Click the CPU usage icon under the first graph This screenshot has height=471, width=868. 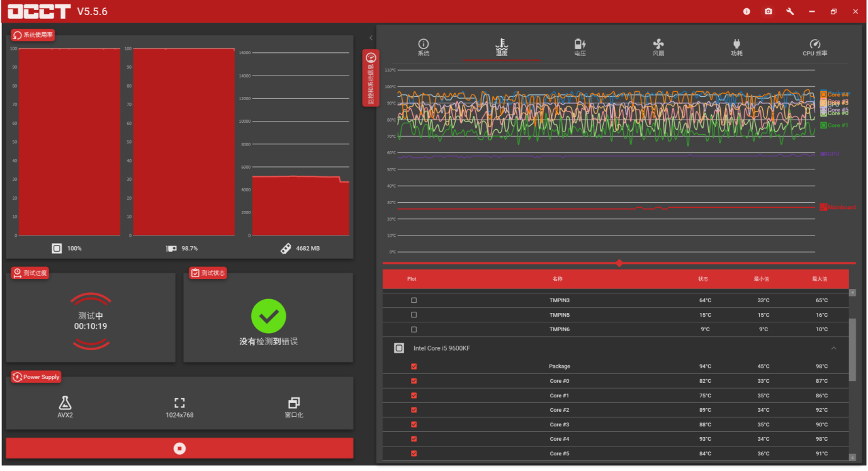tap(57, 248)
